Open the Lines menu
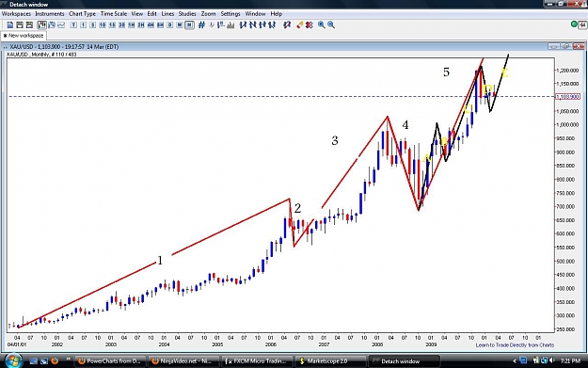 pyautogui.click(x=167, y=13)
